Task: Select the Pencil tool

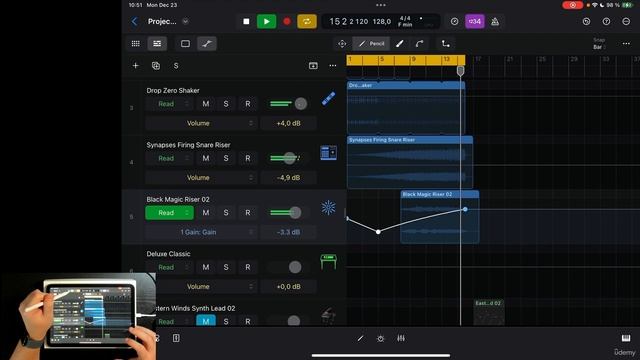Action: pyautogui.click(x=371, y=44)
